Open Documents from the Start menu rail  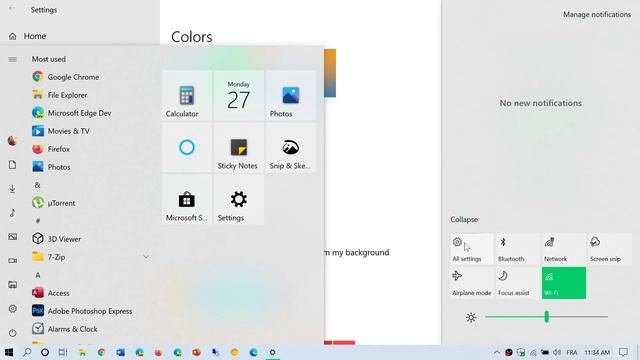tap(13, 164)
